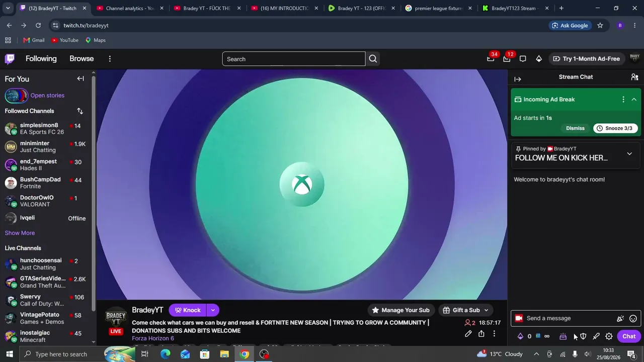Switch to the premier league fixtures tab
This screenshot has height=362, width=644.
pyautogui.click(x=438, y=8)
